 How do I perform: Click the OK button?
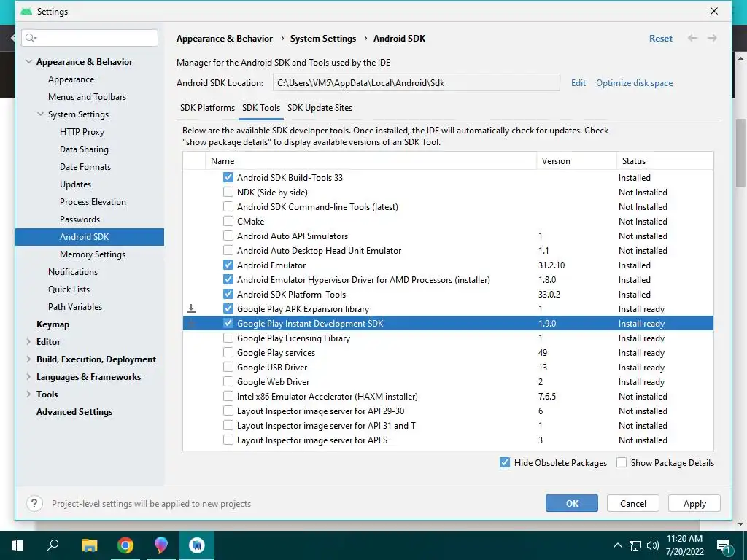(x=572, y=503)
